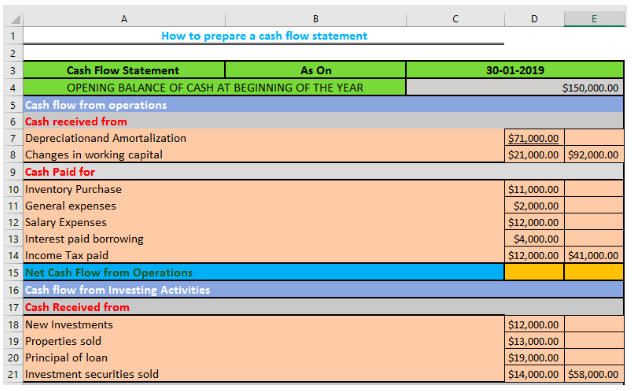The image size is (633, 391).
Task: Click the $71,000.00 depreciation value cell
Action: [534, 138]
